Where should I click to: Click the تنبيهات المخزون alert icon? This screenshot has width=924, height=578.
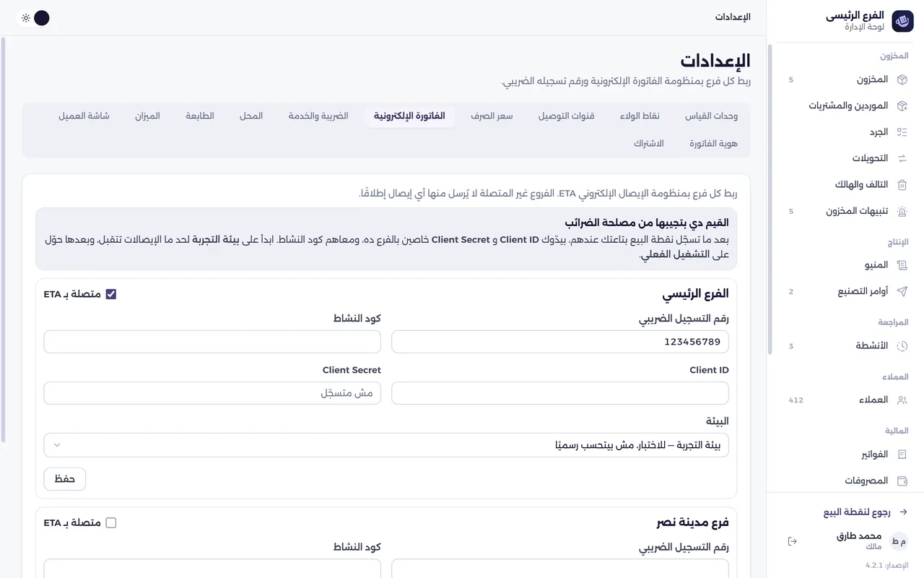(902, 211)
